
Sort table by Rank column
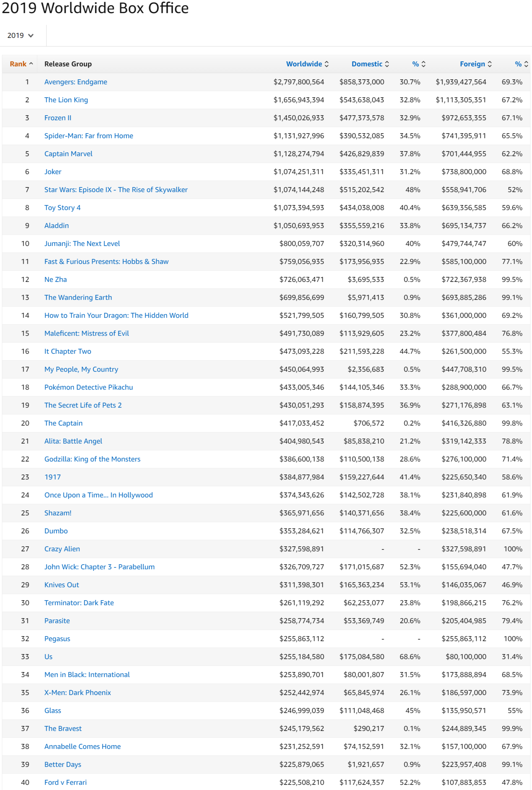click(x=21, y=64)
